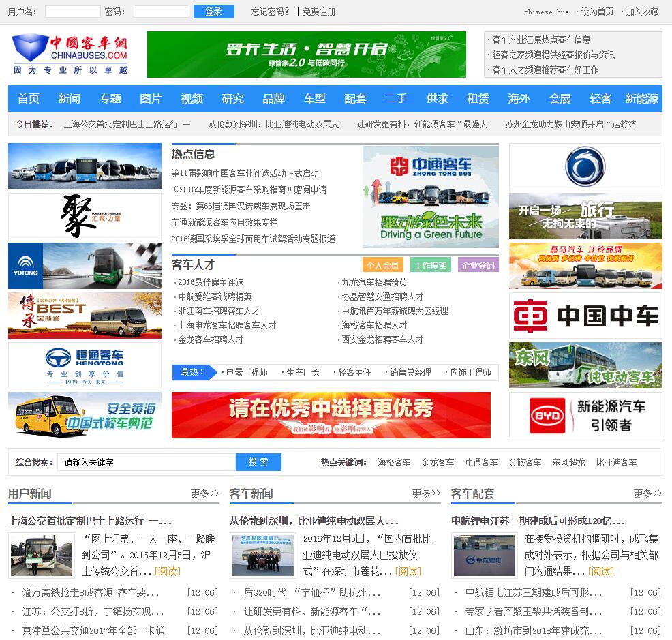Open the Yutong bus logo banner
This screenshot has width=672, height=640.
click(x=85, y=266)
